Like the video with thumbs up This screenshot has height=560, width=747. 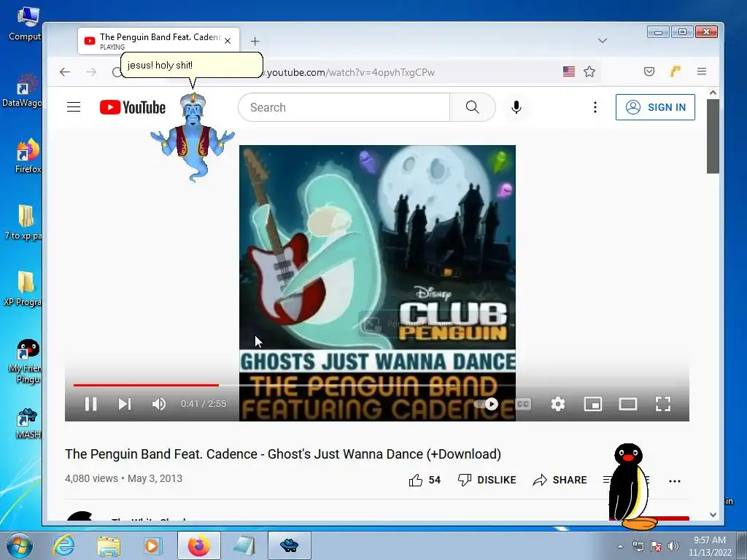425,480
